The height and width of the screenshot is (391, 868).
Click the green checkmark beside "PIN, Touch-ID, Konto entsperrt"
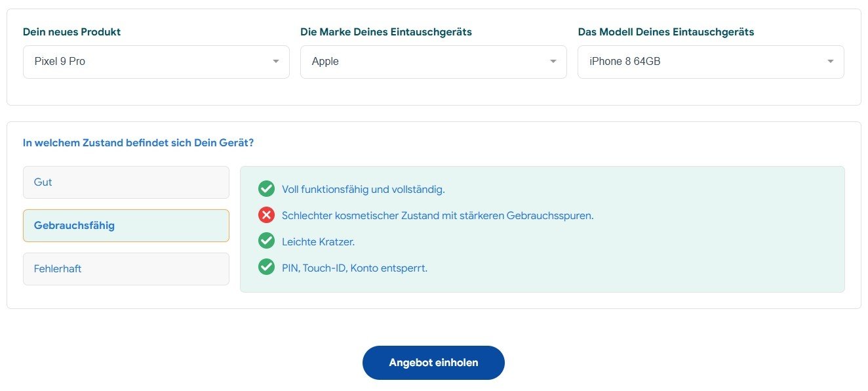pyautogui.click(x=266, y=267)
